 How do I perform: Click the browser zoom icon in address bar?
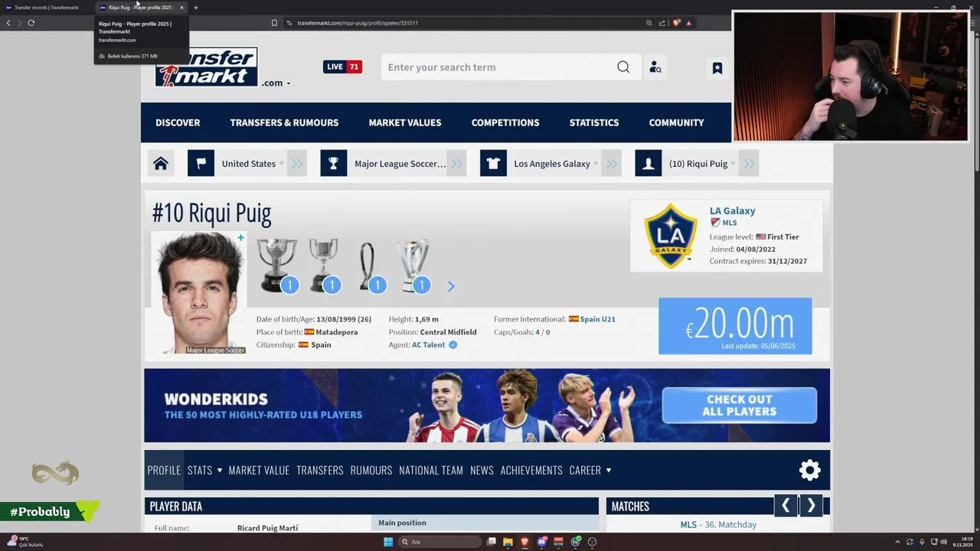tap(649, 23)
